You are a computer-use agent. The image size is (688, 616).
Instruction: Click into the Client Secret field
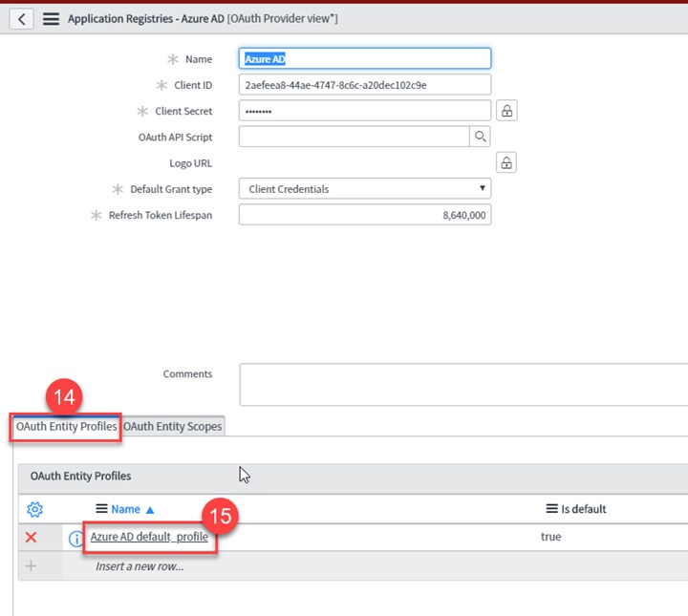pyautogui.click(x=365, y=111)
